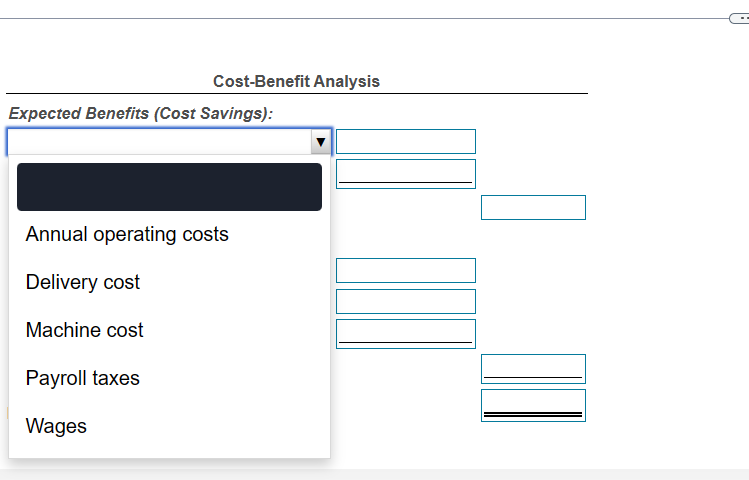This screenshot has height=480, width=749.
Task: Click third underlined cost amount field
Action: [406, 334]
